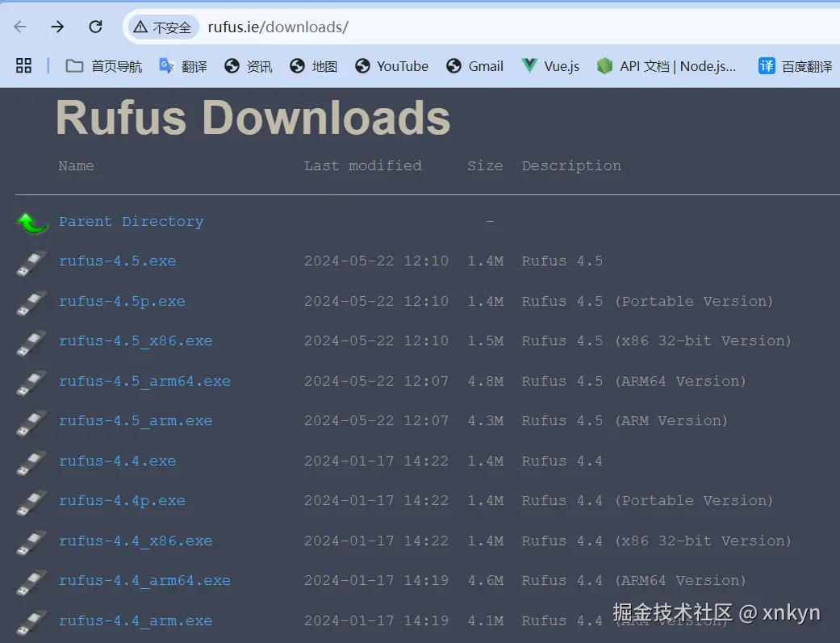Download rufus-4.4_arm.exe
Viewport: 840px width, 643px height.
point(136,621)
